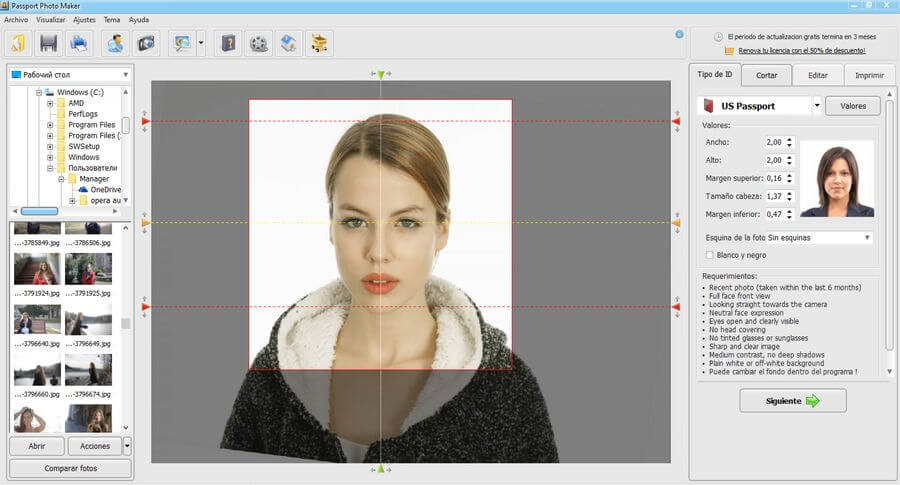This screenshot has width=900, height=485.
Task: Collapse the Windows (C:) drive node
Action: 39,92
